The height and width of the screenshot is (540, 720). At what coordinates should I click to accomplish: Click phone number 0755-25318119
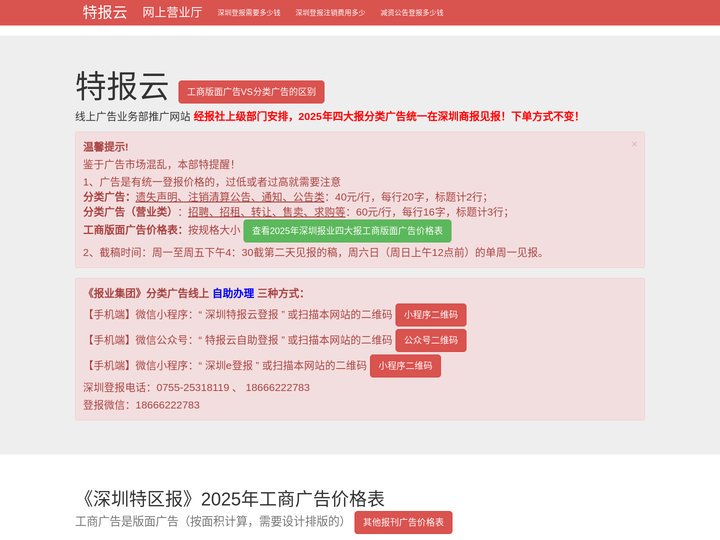coord(193,388)
